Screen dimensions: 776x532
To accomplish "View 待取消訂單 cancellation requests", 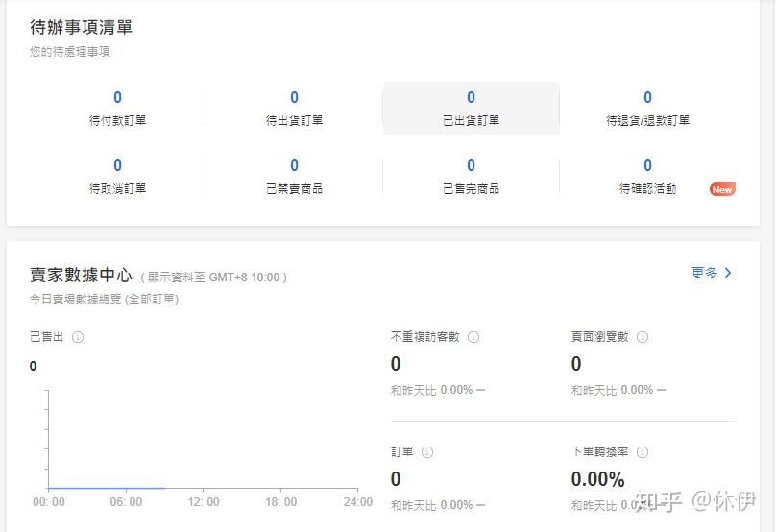I will click(117, 177).
